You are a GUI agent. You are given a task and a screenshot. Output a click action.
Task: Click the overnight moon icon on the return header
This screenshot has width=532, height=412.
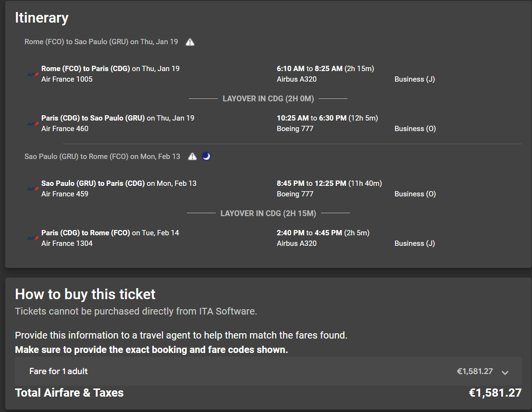point(206,157)
